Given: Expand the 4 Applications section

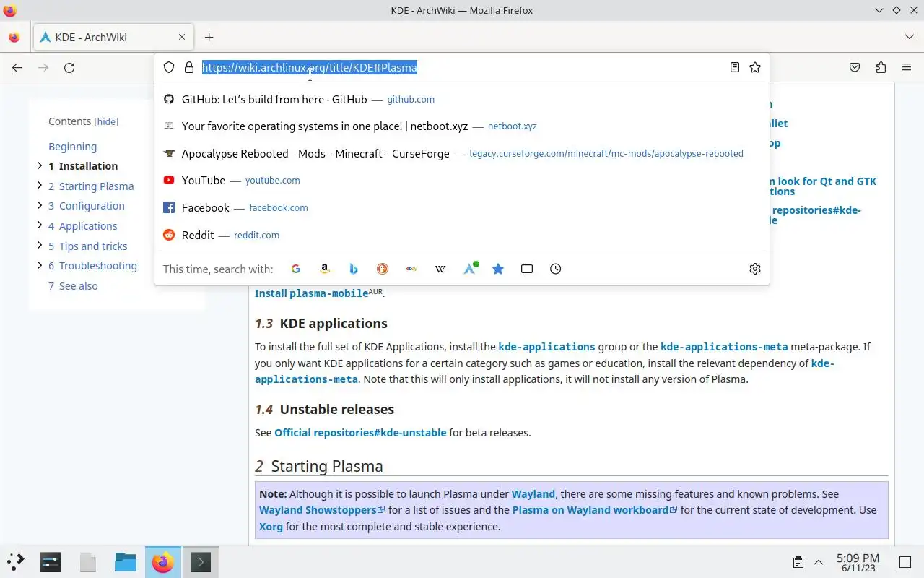Looking at the screenshot, I should click(40, 225).
